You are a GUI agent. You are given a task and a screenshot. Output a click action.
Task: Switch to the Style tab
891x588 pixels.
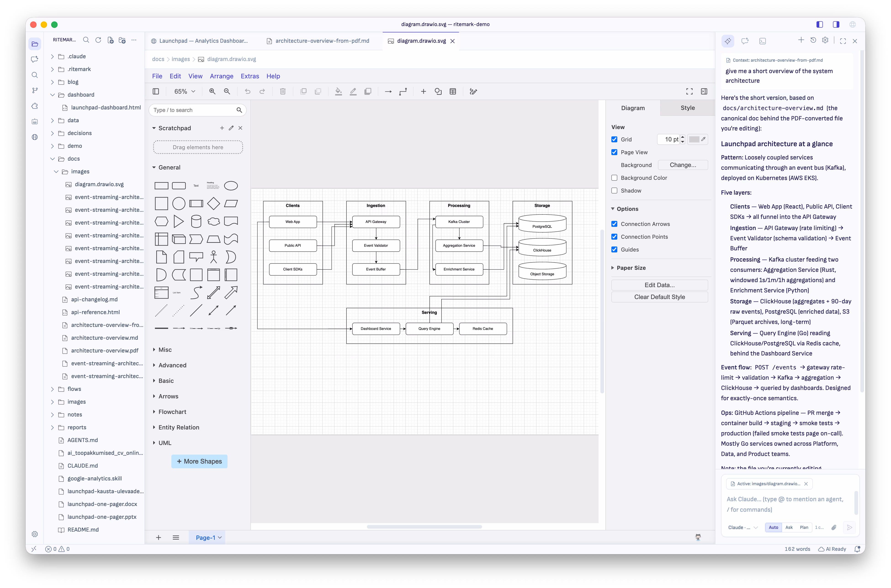687,108
